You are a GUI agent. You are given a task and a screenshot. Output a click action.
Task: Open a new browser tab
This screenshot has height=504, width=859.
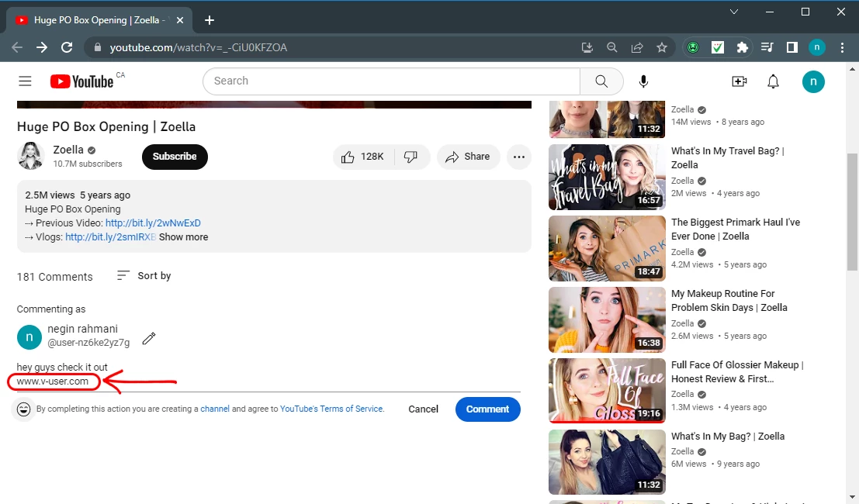coord(210,20)
